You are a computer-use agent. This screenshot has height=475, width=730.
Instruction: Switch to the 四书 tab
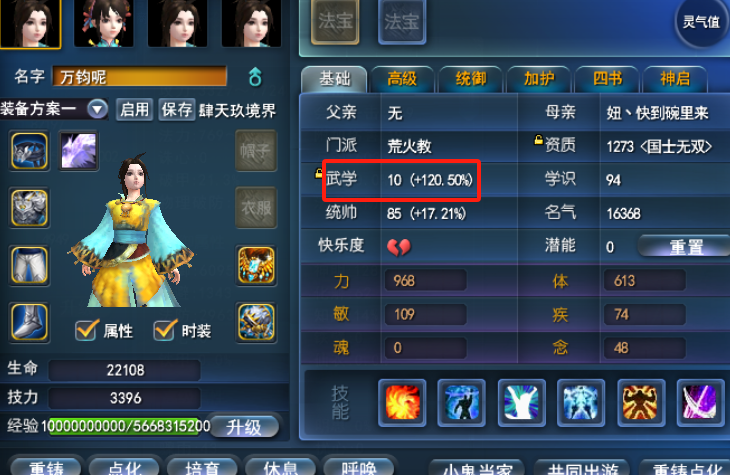point(607,79)
